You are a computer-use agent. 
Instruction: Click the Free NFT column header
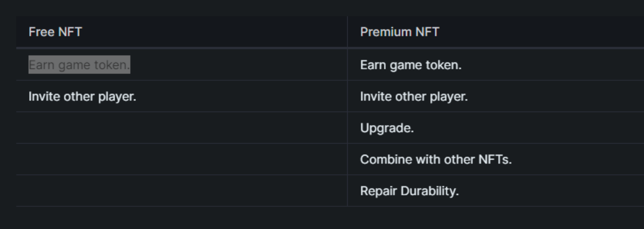coord(55,32)
